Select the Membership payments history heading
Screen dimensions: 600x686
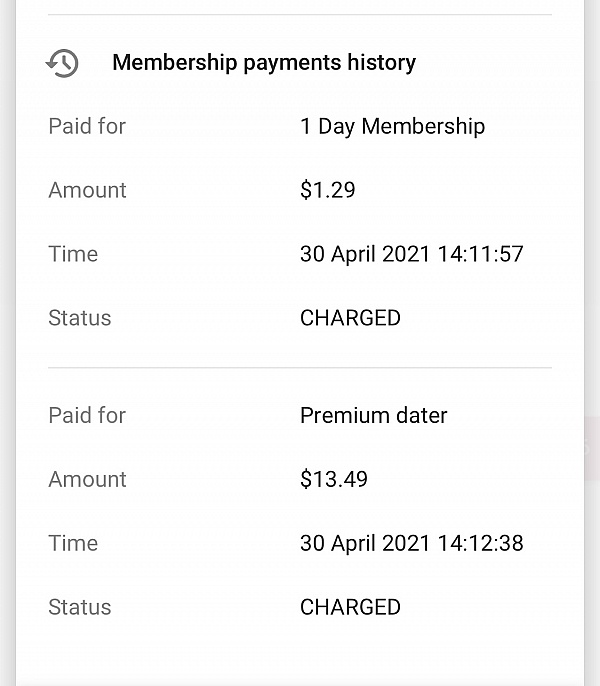coord(264,63)
